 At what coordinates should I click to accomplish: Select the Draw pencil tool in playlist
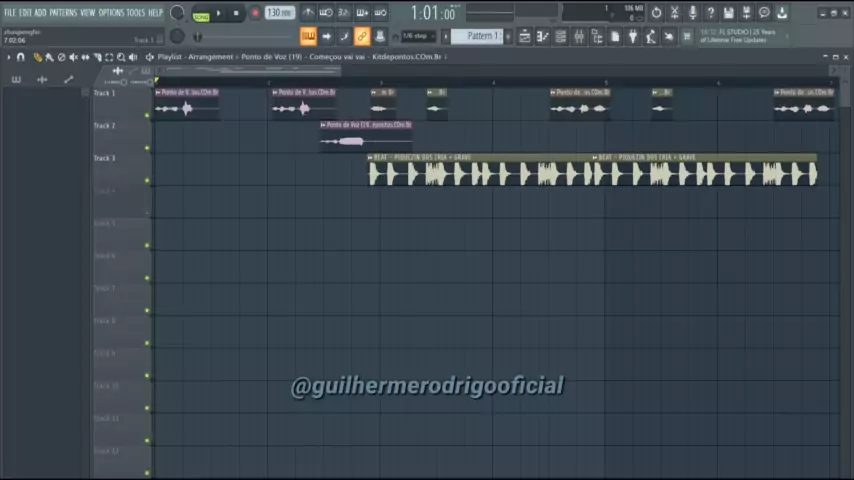click(x=38, y=57)
